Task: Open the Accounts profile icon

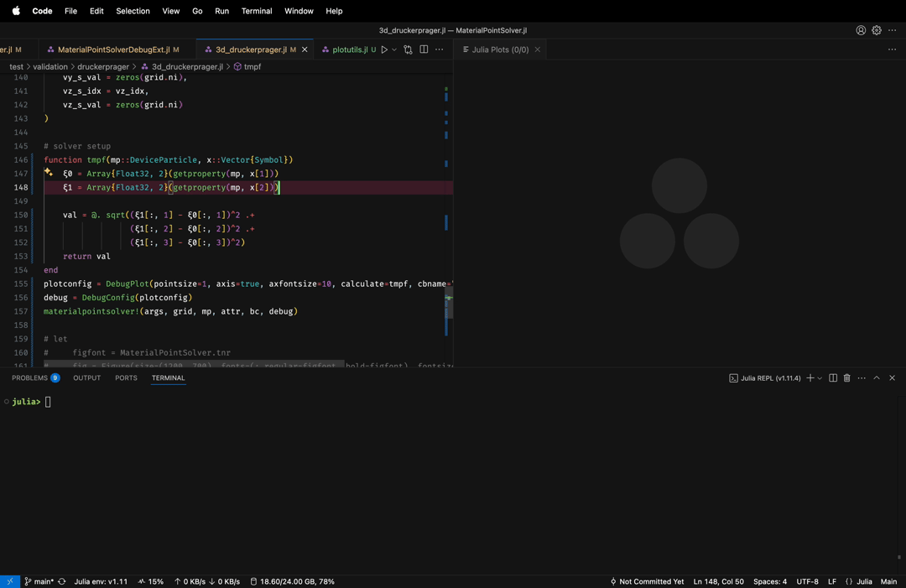Action: tap(861, 30)
